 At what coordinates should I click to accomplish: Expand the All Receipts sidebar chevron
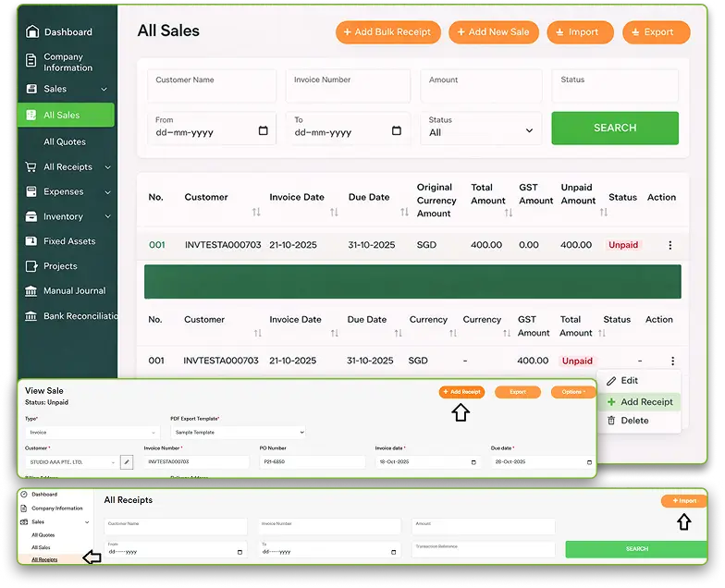tap(108, 167)
